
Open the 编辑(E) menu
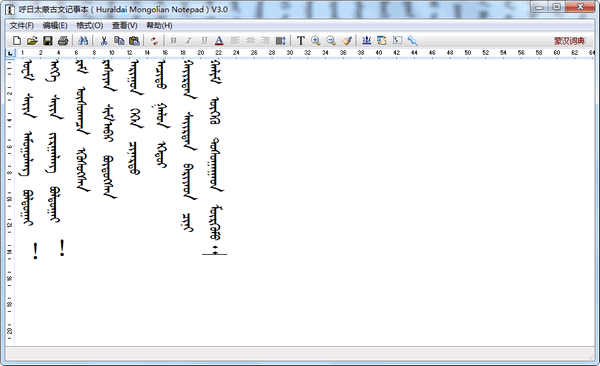pos(55,26)
